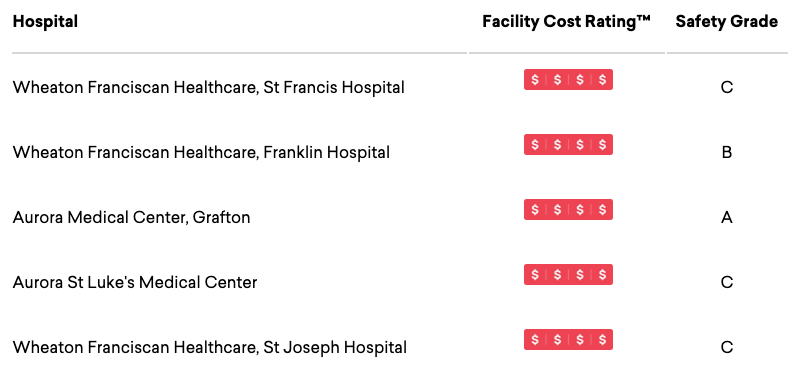
Task: Open Wheaton Franciscan Healthcare, St Francis Hospital
Action: 209,87
